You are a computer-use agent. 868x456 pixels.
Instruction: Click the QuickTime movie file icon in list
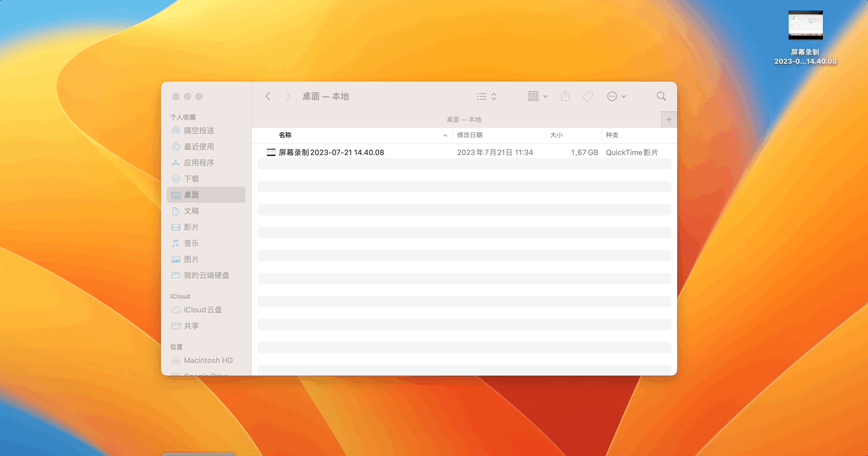click(271, 152)
